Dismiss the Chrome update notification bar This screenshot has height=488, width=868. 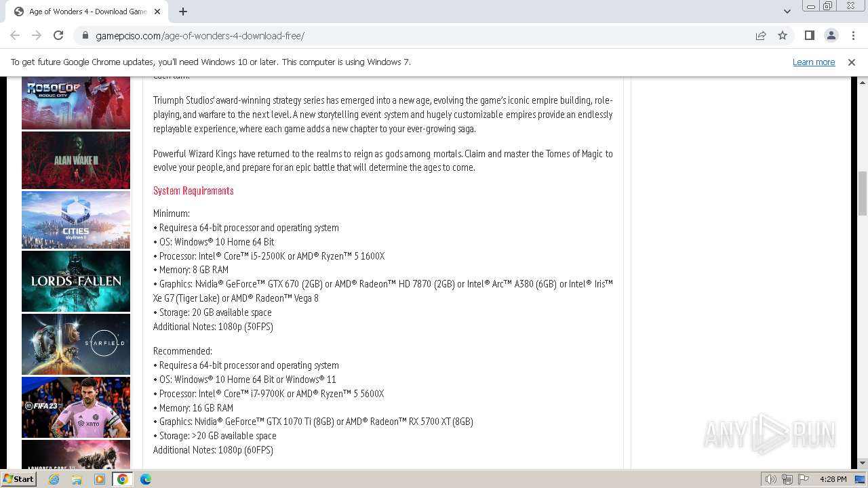[852, 62]
